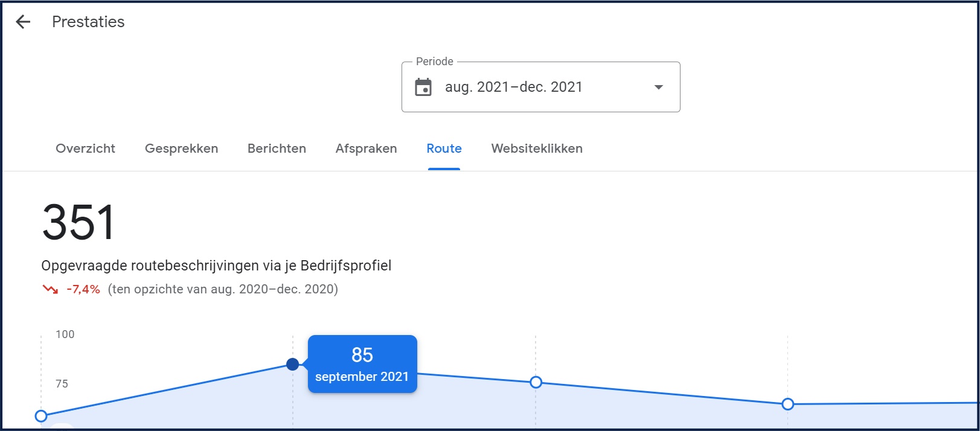Open the Websiteklikken tab
980x431 pixels.
pyautogui.click(x=537, y=148)
